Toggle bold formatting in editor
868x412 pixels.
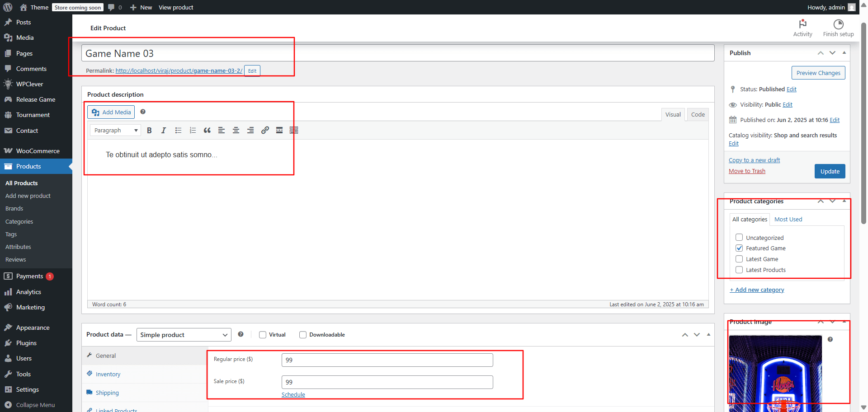coord(149,130)
